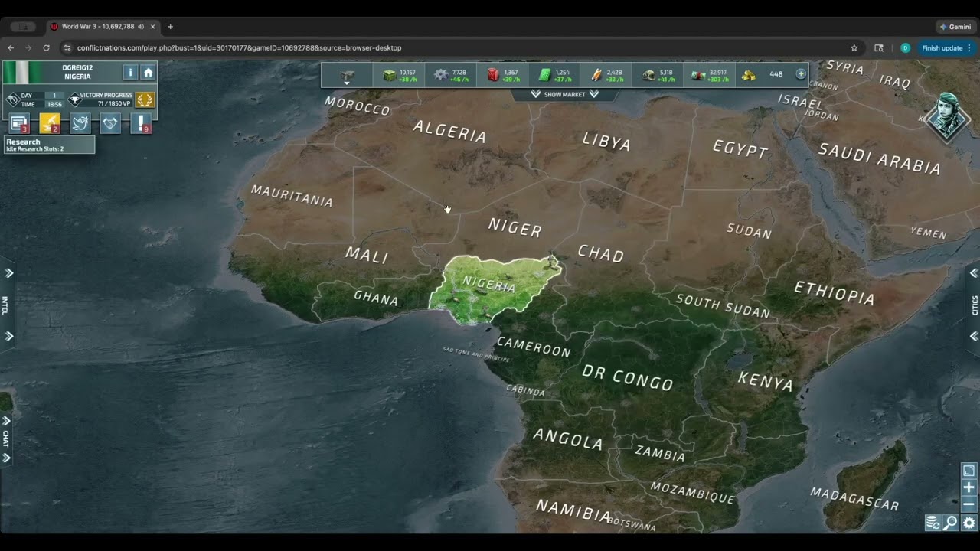Screen dimensions: 980x551
Task: Bookmark page with star icon
Action: coord(854,47)
